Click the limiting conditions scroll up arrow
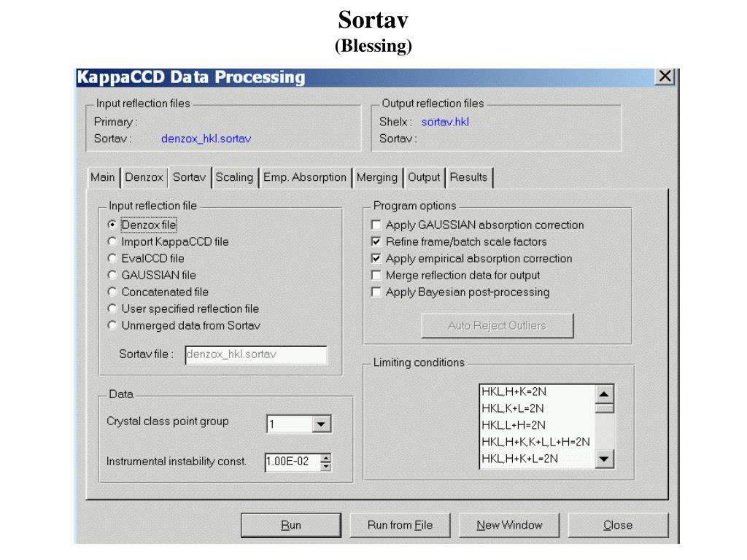 pyautogui.click(x=604, y=394)
